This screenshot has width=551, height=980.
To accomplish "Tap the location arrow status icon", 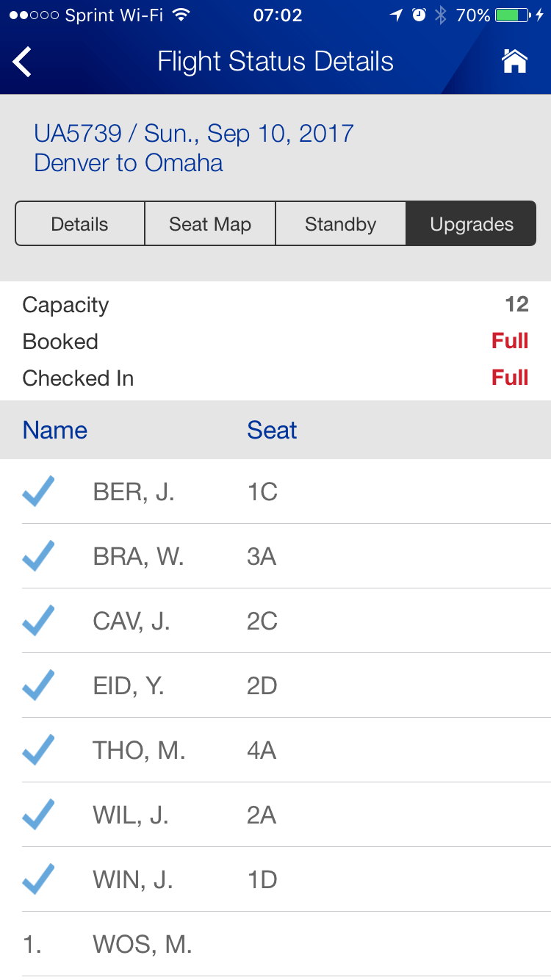I will point(397,15).
